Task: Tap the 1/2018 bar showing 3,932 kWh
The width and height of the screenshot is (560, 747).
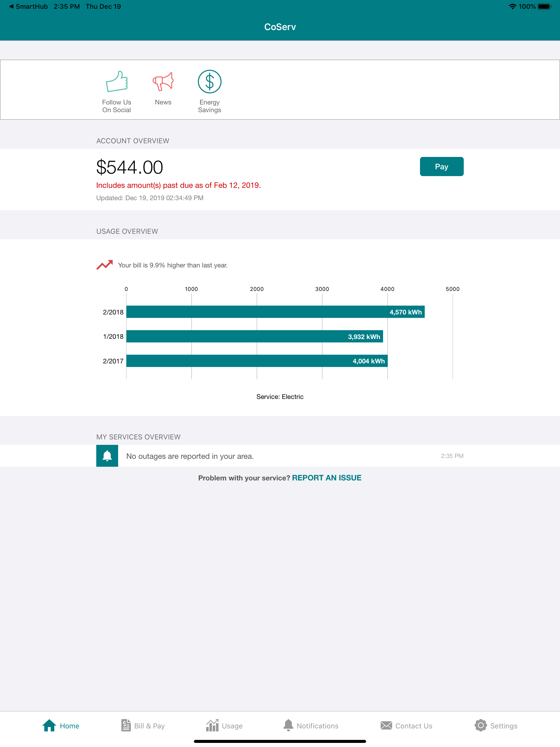Action: point(255,336)
